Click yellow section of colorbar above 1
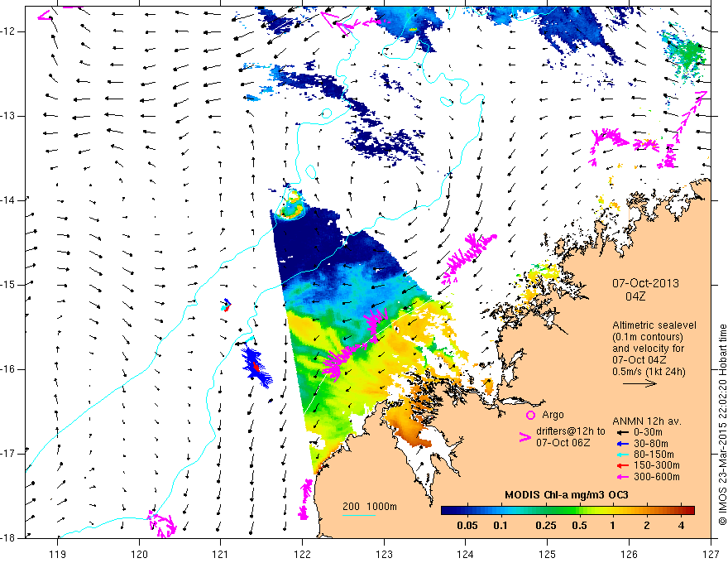The height and width of the screenshot is (563, 728). coord(612,511)
